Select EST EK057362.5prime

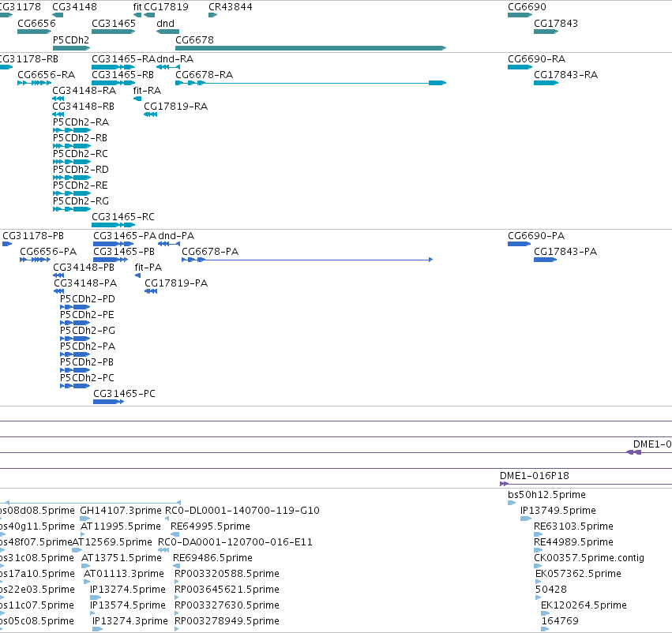tap(578, 574)
